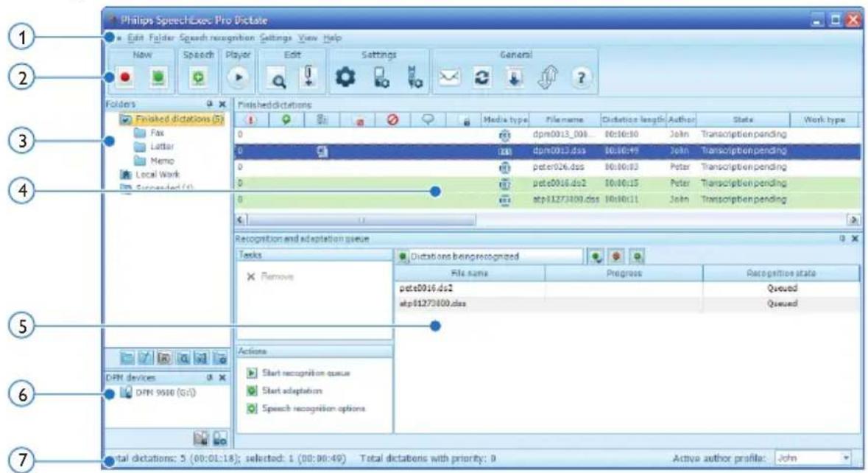Click the download arrow icon in General group
868x473 pixels.
(x=515, y=78)
